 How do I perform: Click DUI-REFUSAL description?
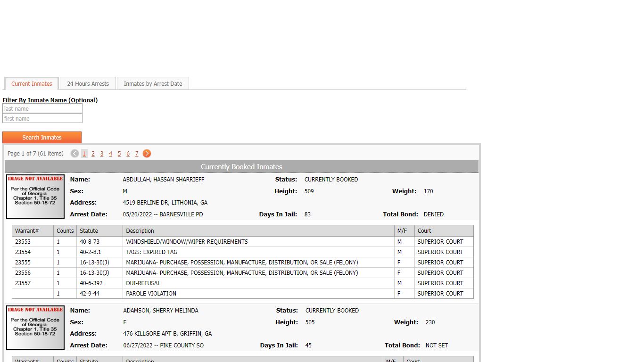[x=143, y=283]
